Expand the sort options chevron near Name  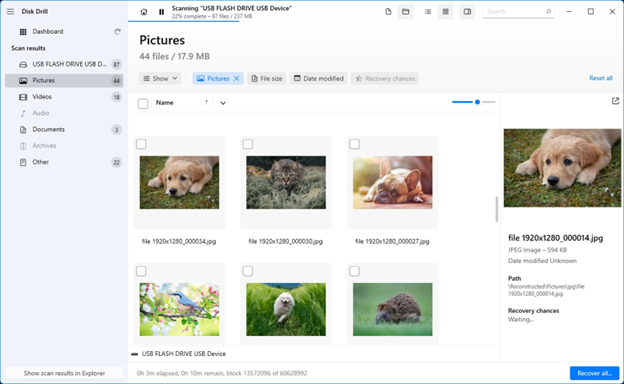(223, 103)
